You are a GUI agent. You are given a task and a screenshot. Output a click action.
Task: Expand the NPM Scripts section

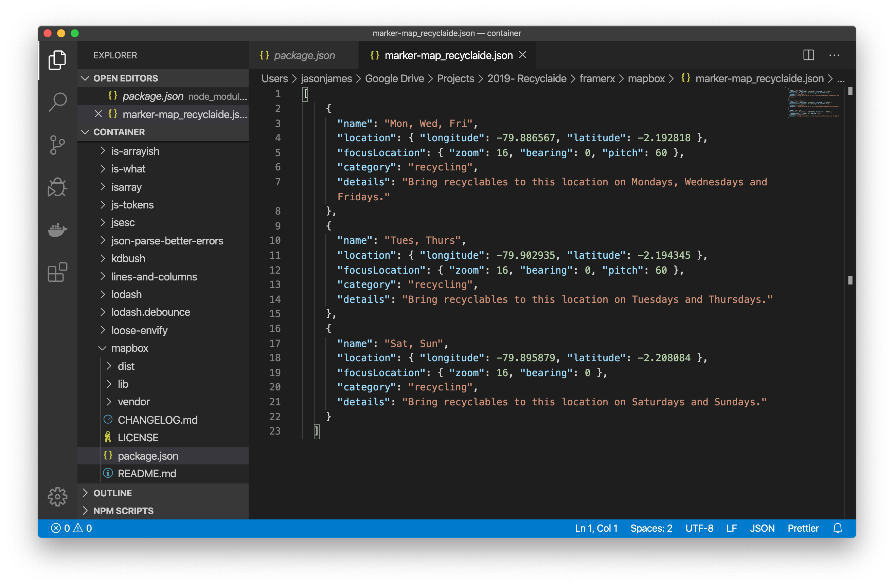pyautogui.click(x=123, y=511)
